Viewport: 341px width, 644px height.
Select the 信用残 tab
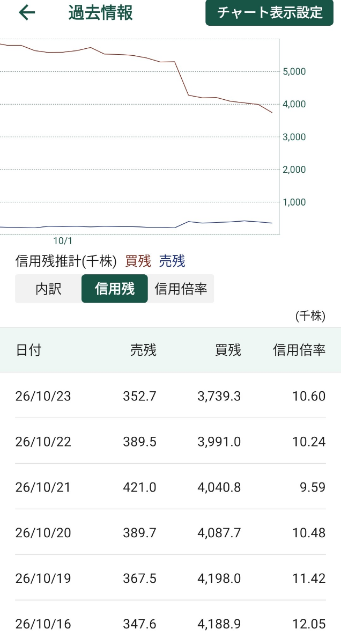click(x=114, y=289)
